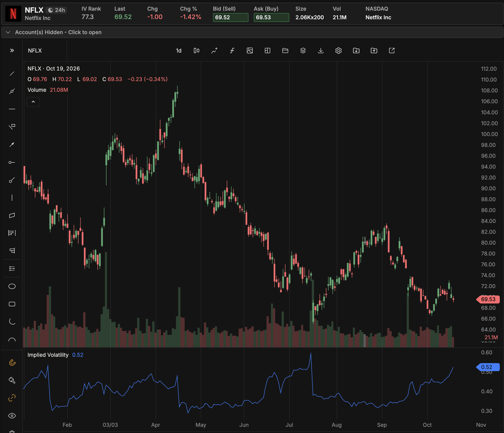Toggle the 24h extended hours badge
The height and width of the screenshot is (433, 504).
56,10
